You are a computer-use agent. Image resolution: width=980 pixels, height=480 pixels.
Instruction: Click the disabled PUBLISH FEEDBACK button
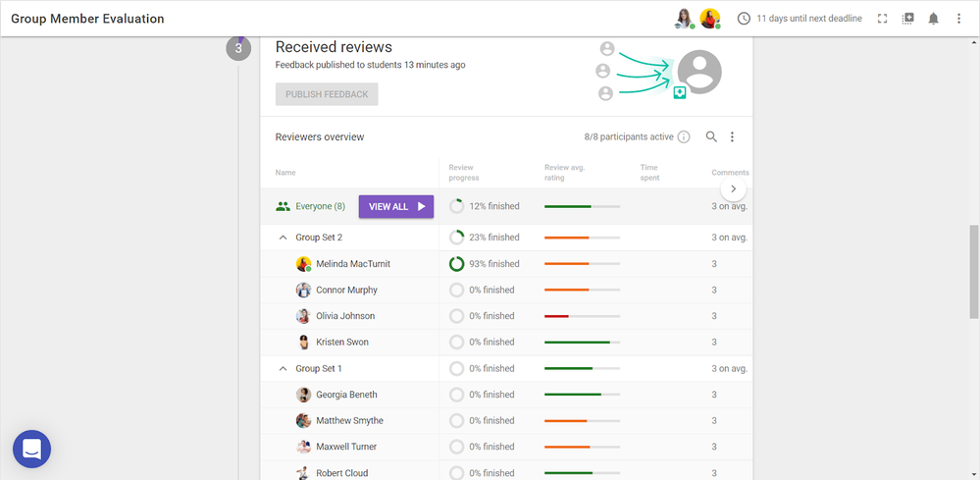tap(327, 94)
